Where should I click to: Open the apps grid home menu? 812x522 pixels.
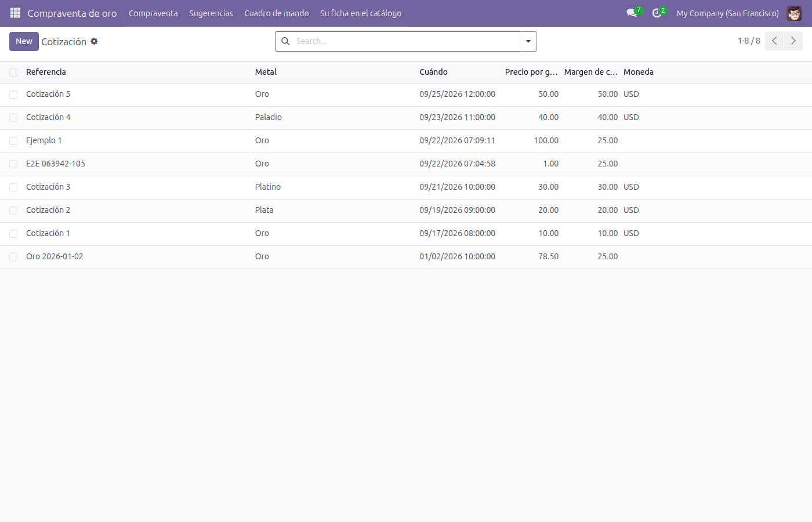coord(15,13)
